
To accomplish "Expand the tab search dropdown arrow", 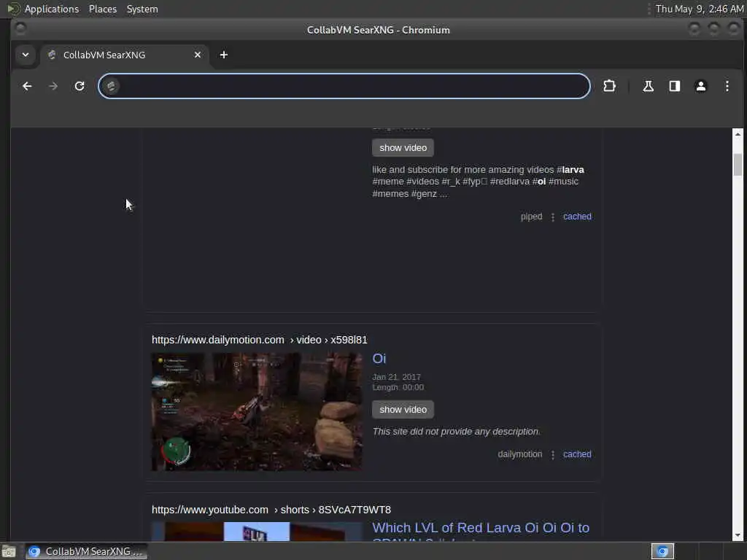I will click(x=26, y=55).
